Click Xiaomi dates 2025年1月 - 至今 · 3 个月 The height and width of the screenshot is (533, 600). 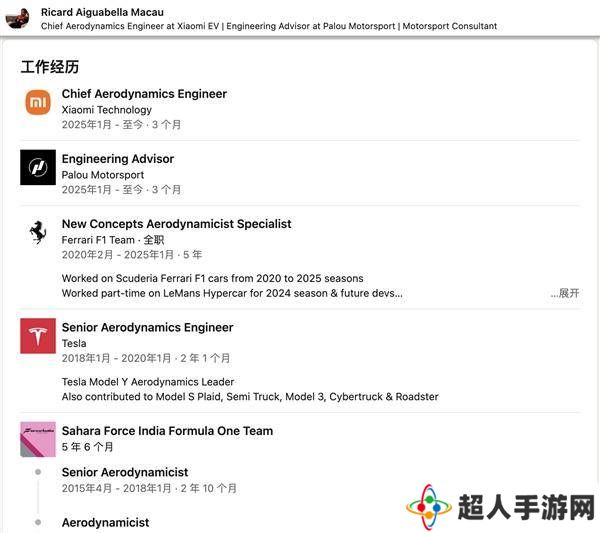122,125
